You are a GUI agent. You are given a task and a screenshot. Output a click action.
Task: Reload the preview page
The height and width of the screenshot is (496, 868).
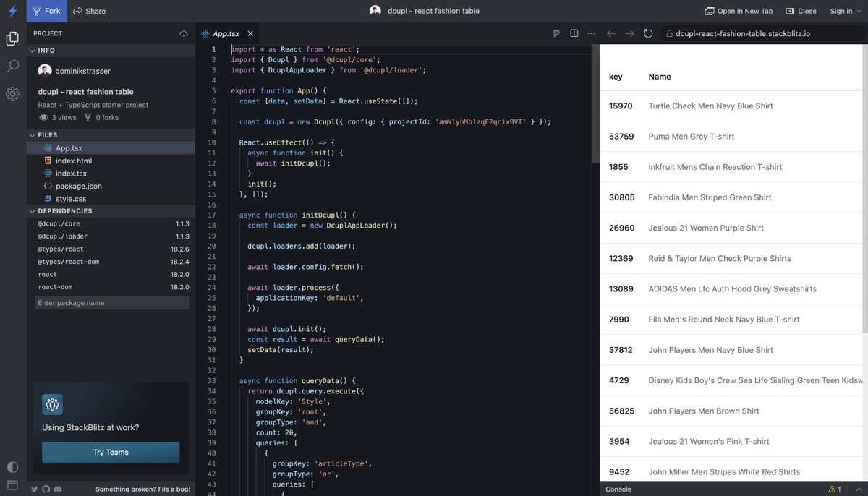click(648, 33)
